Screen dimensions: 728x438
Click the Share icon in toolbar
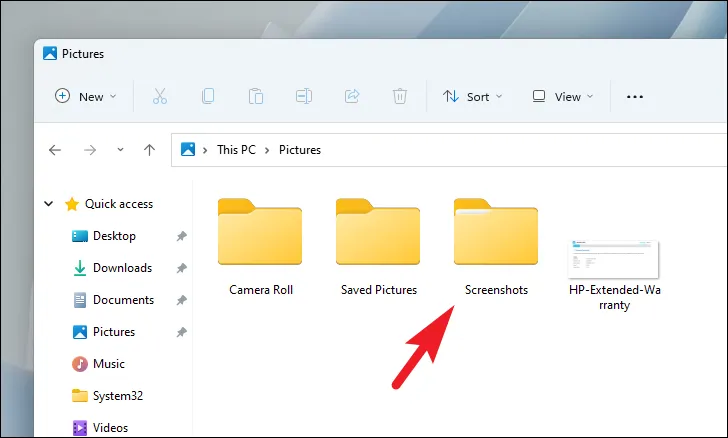pos(352,96)
